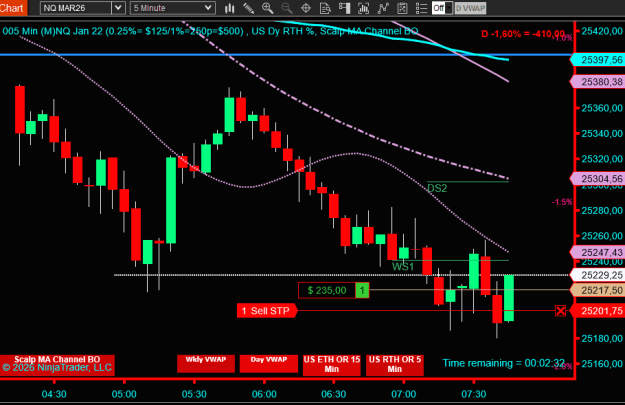This screenshot has height=405, width=625.
Task: Click the NQ MAR26 instrument field
Action: click(x=76, y=8)
